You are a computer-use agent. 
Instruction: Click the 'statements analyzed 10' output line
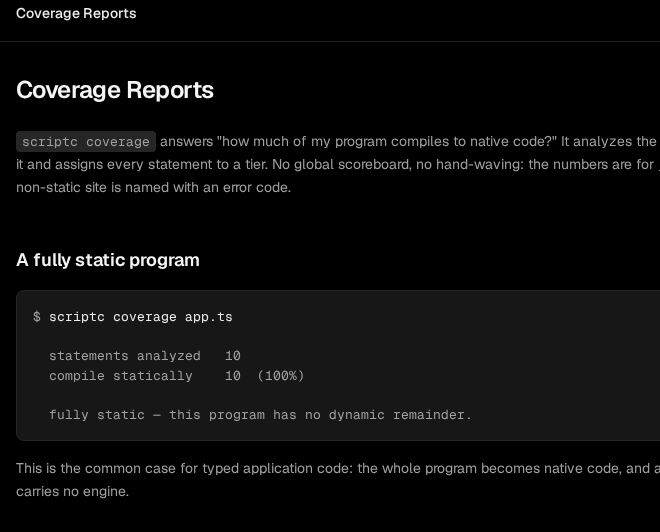pos(145,356)
